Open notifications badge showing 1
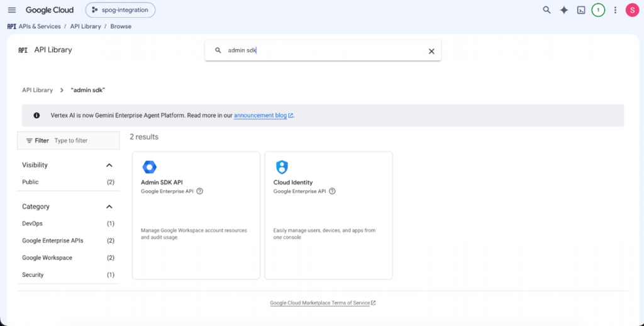Image resolution: width=644 pixels, height=326 pixels. [x=598, y=10]
